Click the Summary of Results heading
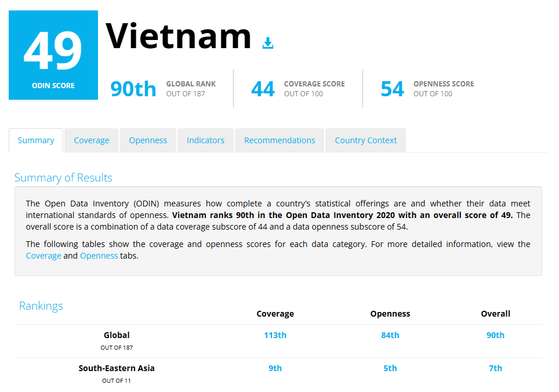The height and width of the screenshot is (392, 559). coord(63,178)
